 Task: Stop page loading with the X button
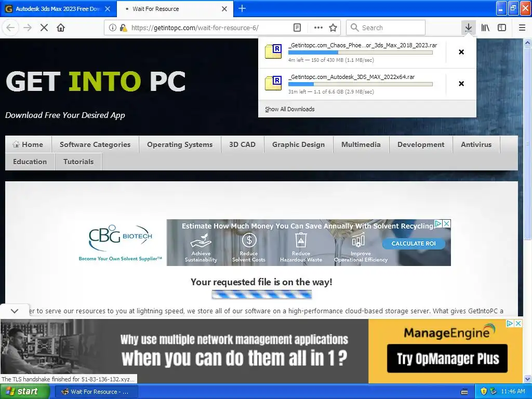(44, 28)
